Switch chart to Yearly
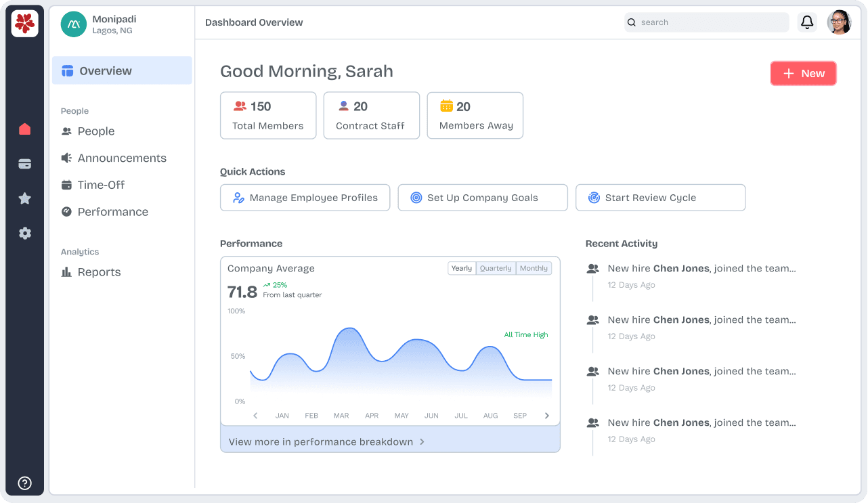This screenshot has height=503, width=868. [462, 268]
